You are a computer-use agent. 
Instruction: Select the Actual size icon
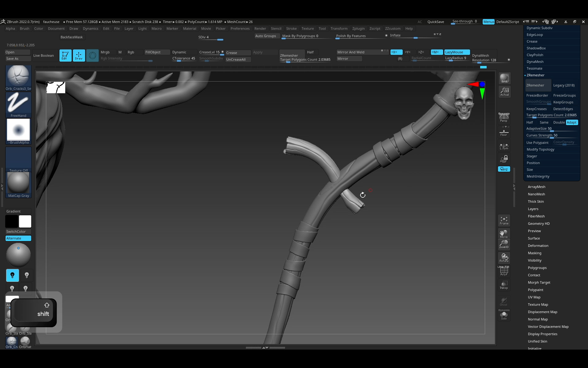tap(504, 91)
